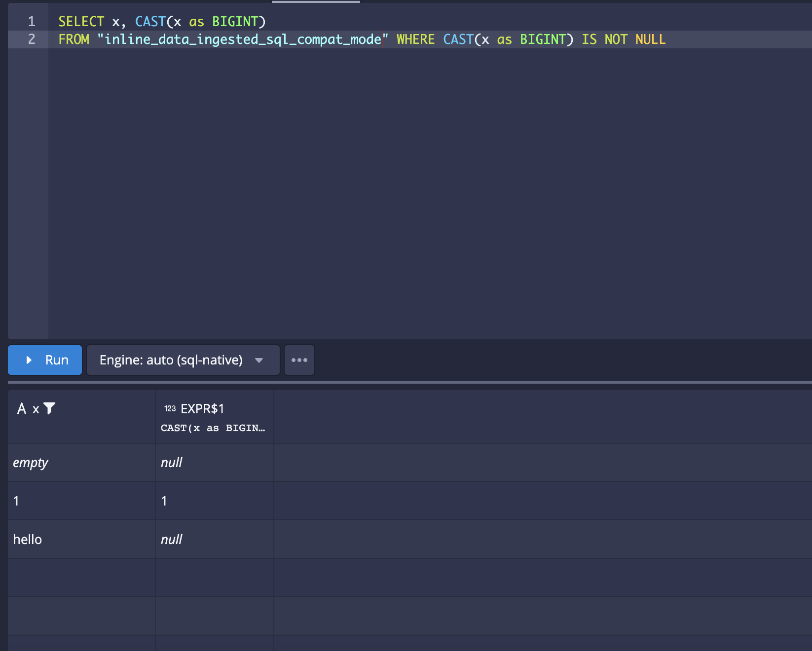Select the '1' cell in column x
This screenshot has height=651, width=812.
pyautogui.click(x=81, y=501)
